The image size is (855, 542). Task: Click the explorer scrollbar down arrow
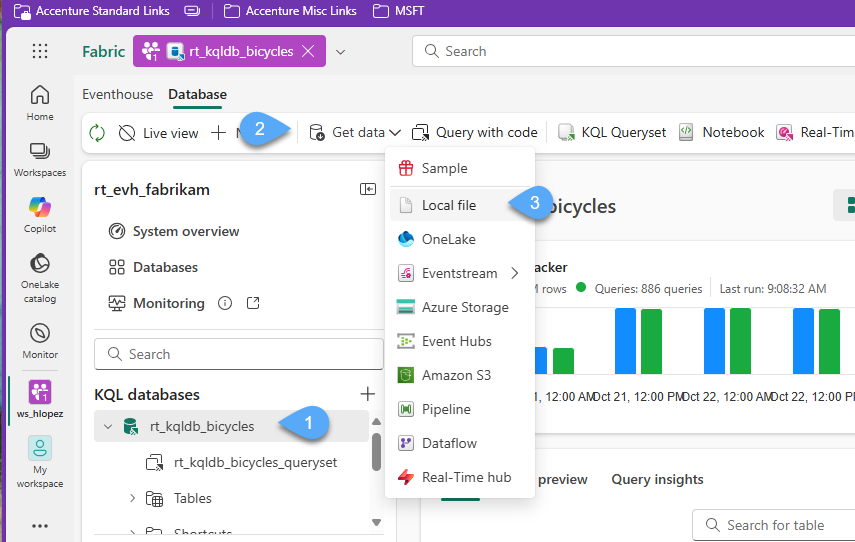376,522
